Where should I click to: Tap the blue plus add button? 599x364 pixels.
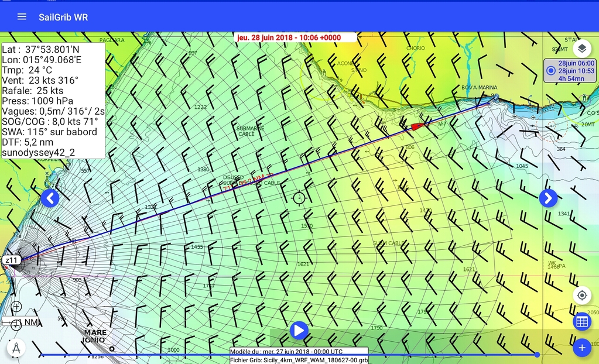point(581,348)
